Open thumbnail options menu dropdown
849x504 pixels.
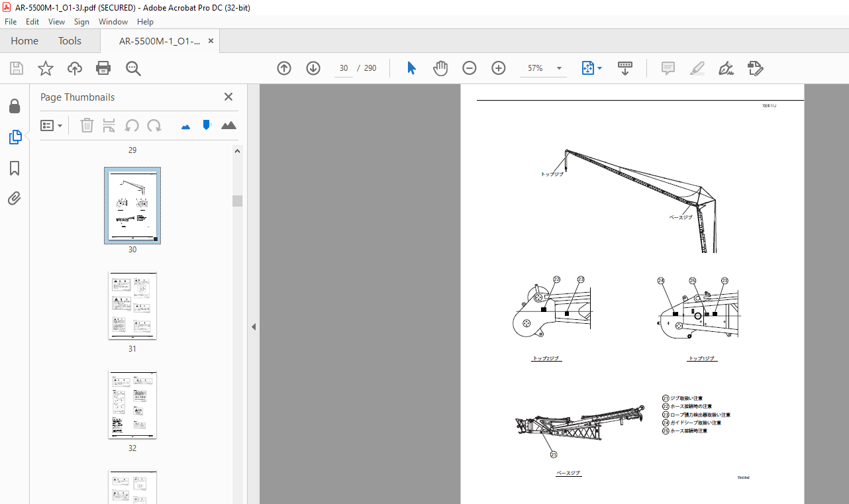[x=52, y=125]
